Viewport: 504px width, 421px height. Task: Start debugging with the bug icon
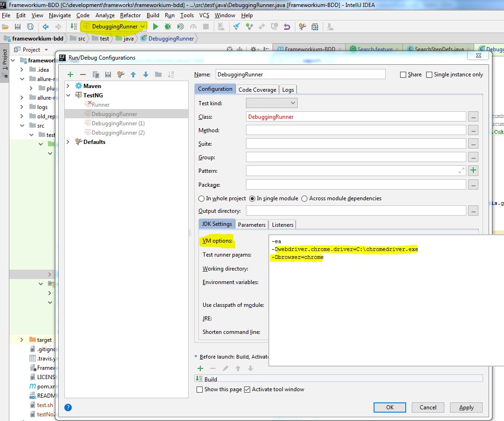coord(168,27)
